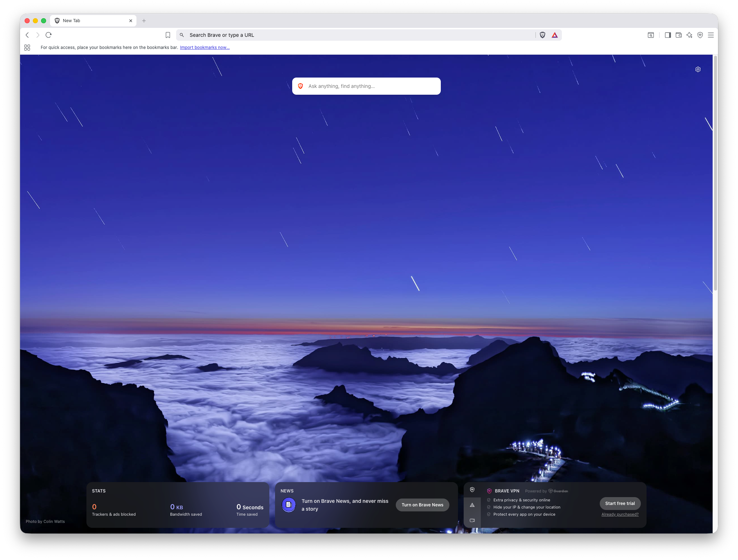Reload the page with the refresh icon
This screenshot has width=738, height=560.
point(49,35)
